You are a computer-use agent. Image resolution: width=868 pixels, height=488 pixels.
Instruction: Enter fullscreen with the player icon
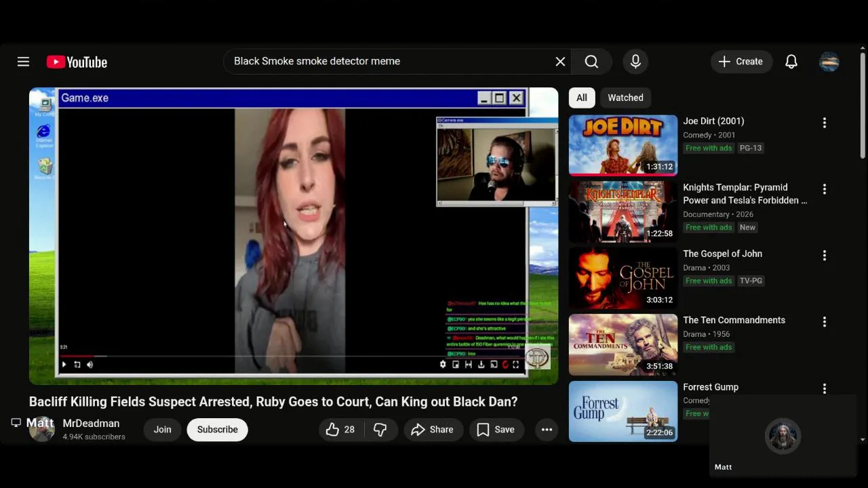pyautogui.click(x=516, y=365)
